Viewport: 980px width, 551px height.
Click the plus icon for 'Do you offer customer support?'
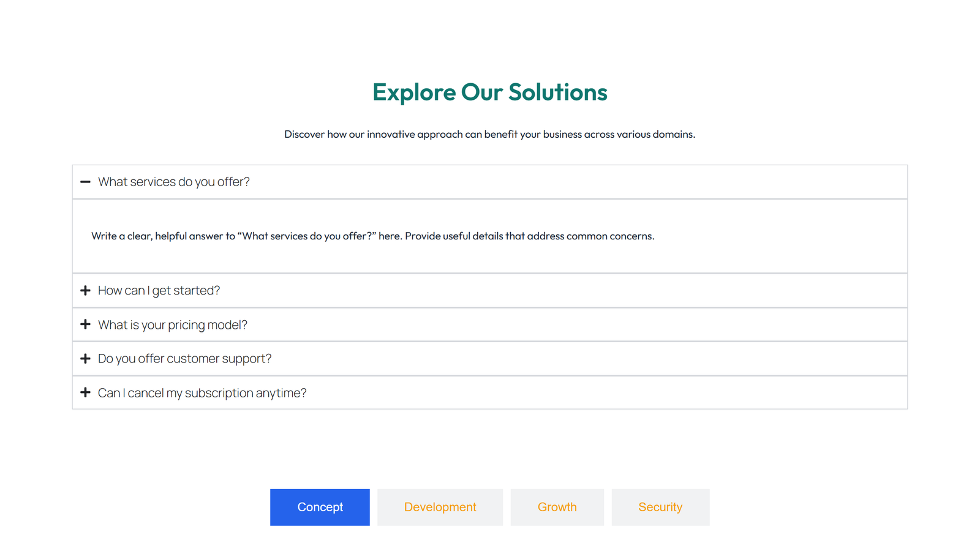point(86,358)
